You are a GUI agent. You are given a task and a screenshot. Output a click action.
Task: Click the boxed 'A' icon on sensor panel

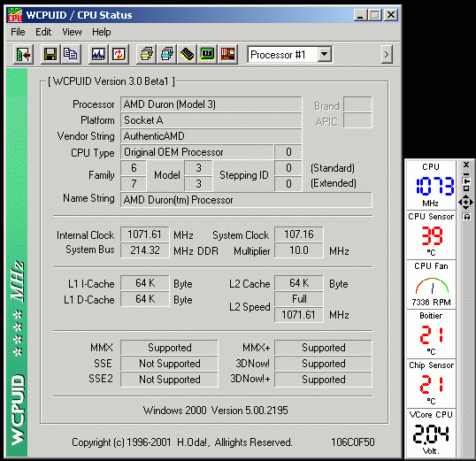(x=466, y=217)
